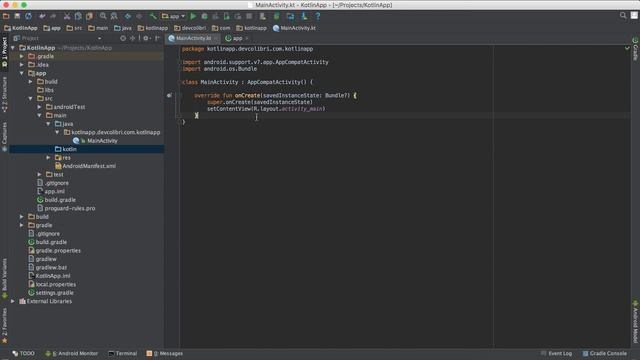Image resolution: width=640 pixels, height=360 pixels.
Task: Click the Find magnifier icon
Action: point(103,16)
